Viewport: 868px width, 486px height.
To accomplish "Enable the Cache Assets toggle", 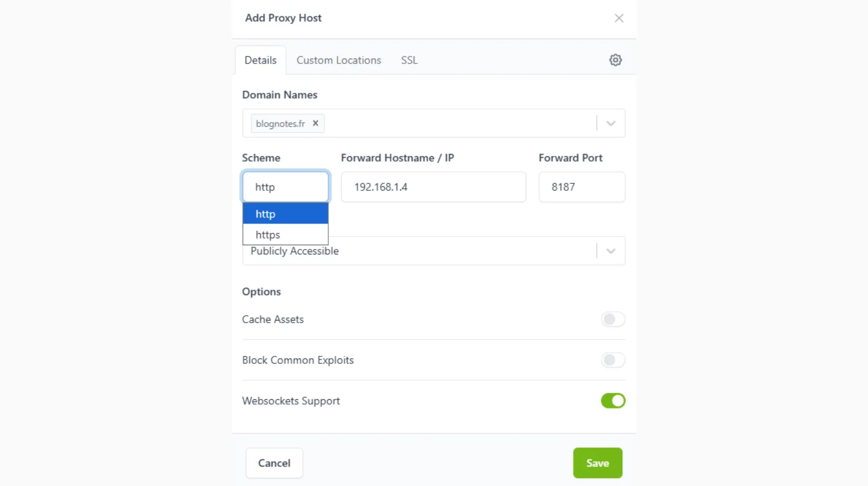I will pyautogui.click(x=613, y=319).
